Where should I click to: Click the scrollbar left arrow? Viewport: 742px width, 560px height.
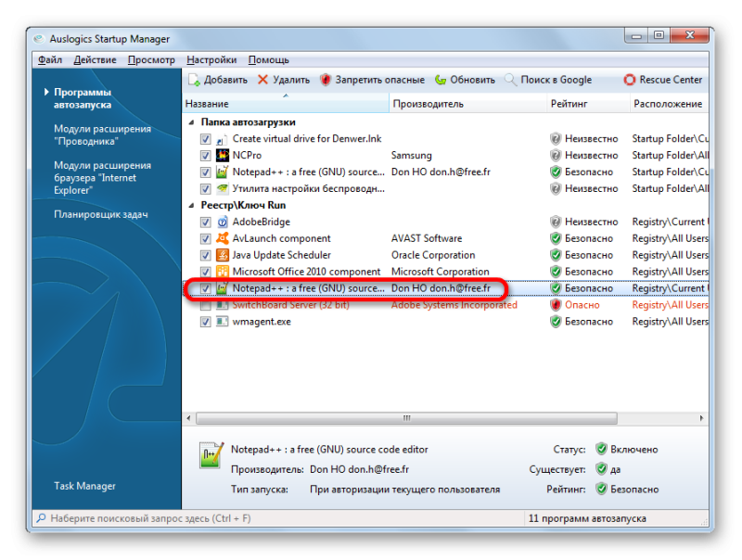[189, 418]
